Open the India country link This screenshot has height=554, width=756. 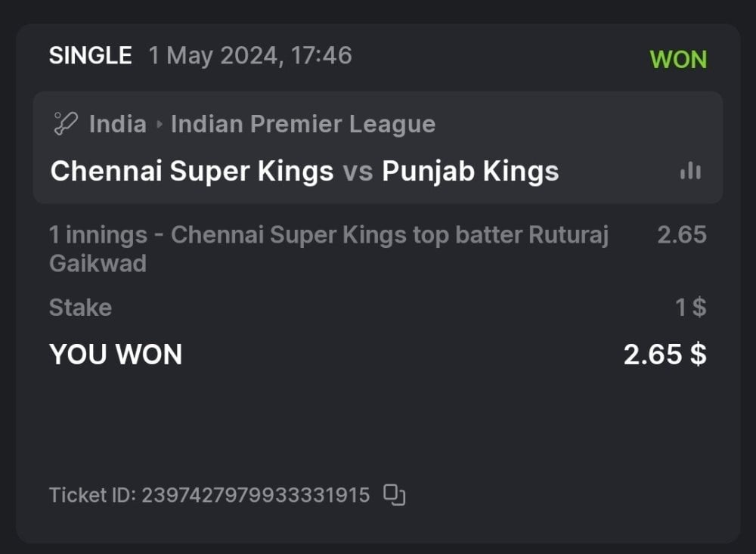pos(117,124)
